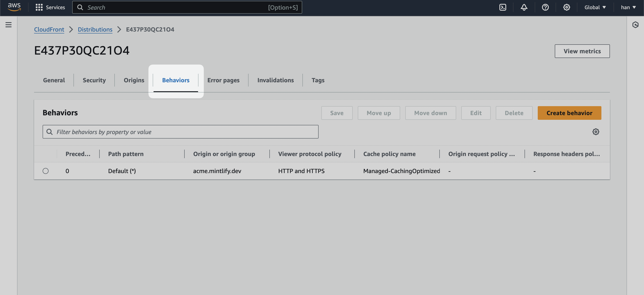Open account settings gear in the top bar
Image resolution: width=644 pixels, height=295 pixels.
(566, 7)
